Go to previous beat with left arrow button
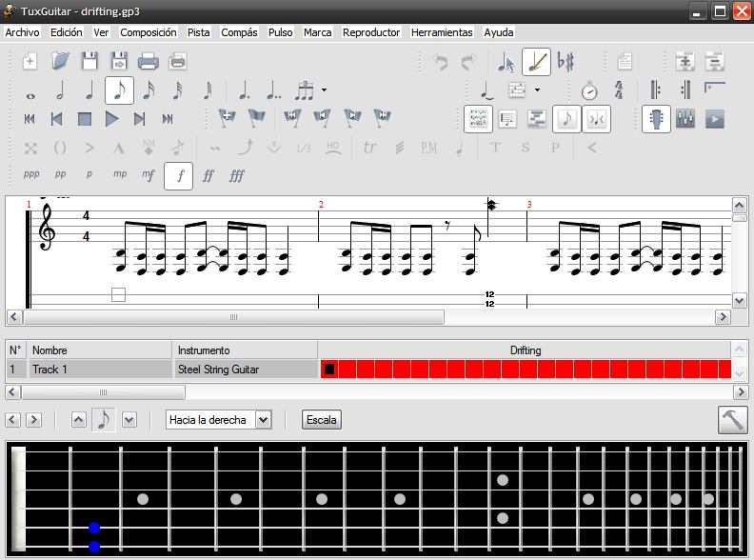 tap(13, 420)
